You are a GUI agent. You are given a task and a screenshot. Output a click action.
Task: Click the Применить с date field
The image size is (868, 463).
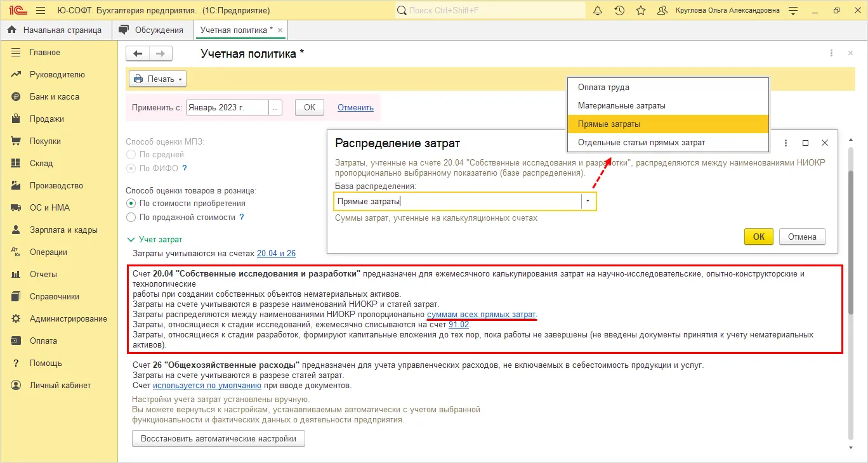227,108
